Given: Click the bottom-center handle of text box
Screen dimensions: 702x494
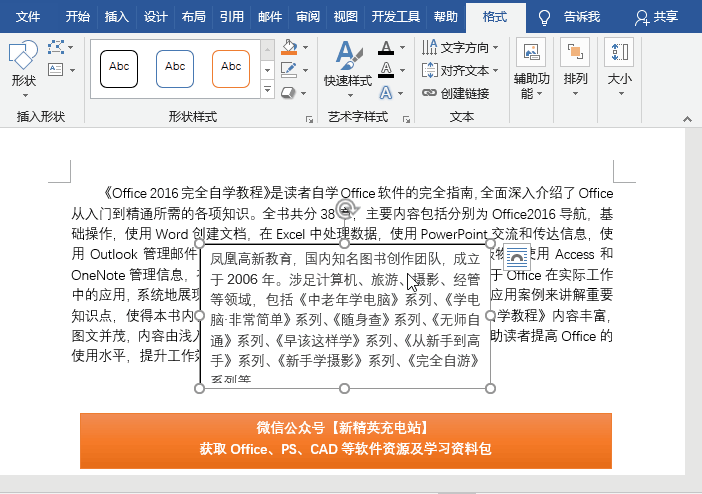Looking at the screenshot, I should 344,388.
